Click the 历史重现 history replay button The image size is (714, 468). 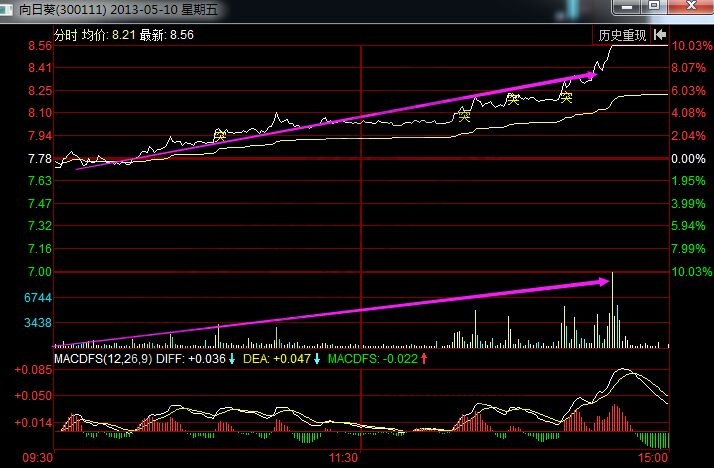pos(622,35)
